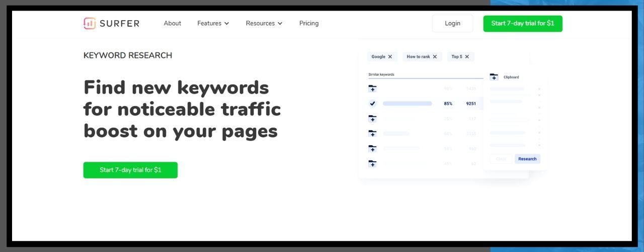
Task: Click the Surfer logo icon
Action: point(90,23)
